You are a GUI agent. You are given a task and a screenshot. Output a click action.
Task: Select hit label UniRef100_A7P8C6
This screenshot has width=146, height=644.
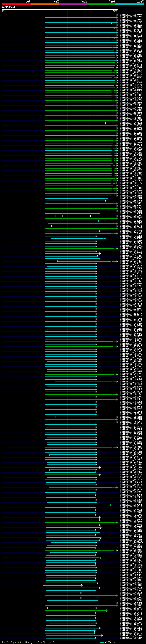(131, 347)
